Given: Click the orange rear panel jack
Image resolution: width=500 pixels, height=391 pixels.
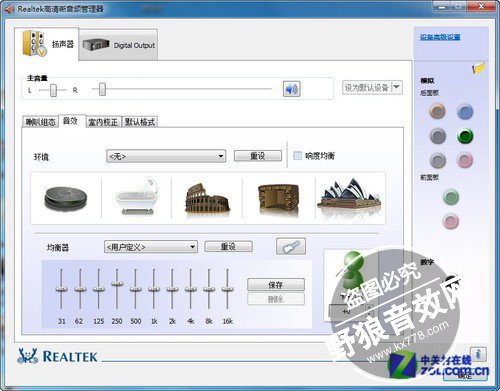Looking at the screenshot, I should coord(438,111).
